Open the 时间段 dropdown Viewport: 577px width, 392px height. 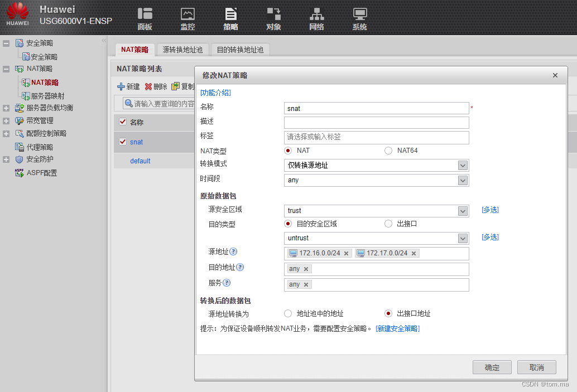click(463, 180)
